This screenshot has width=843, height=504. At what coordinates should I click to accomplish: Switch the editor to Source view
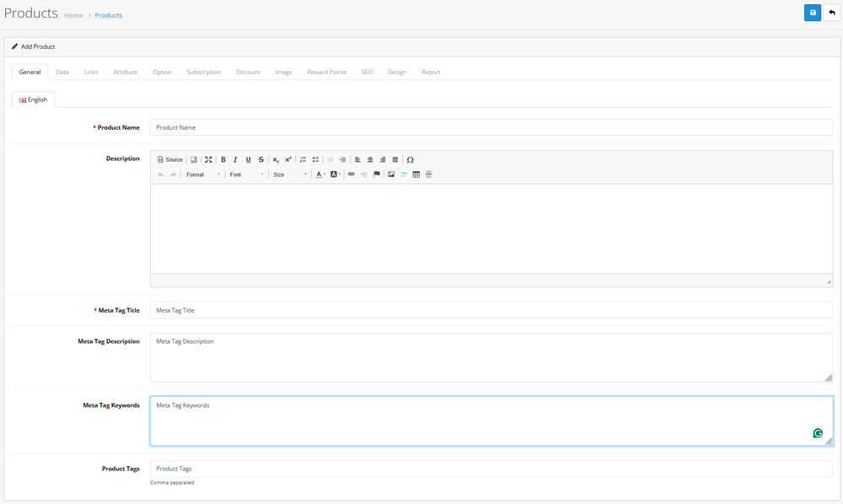[x=170, y=159]
